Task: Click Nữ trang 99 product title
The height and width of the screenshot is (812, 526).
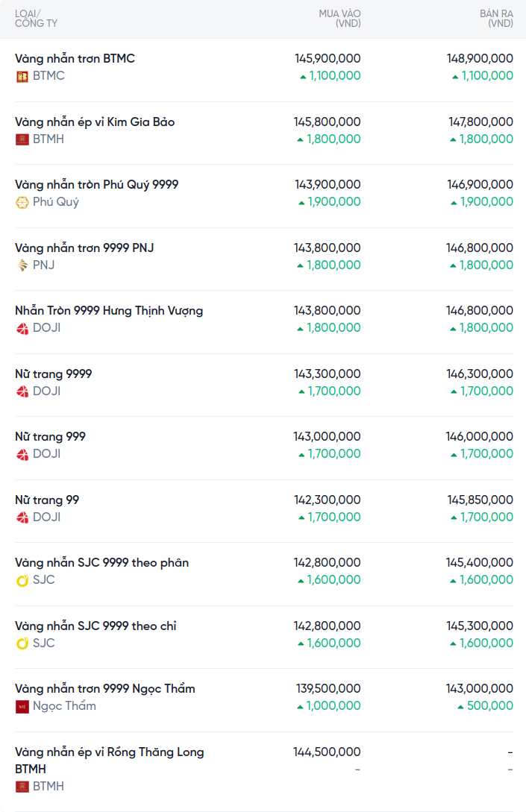Action: (47, 500)
